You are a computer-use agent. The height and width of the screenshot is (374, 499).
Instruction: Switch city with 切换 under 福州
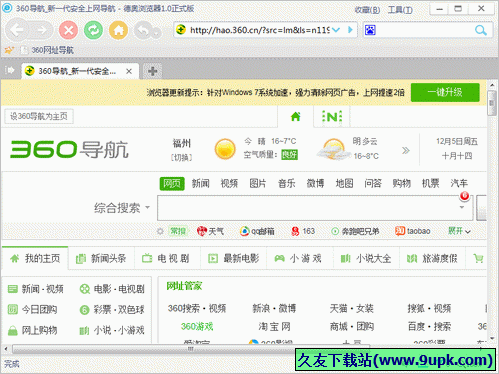tap(181, 157)
